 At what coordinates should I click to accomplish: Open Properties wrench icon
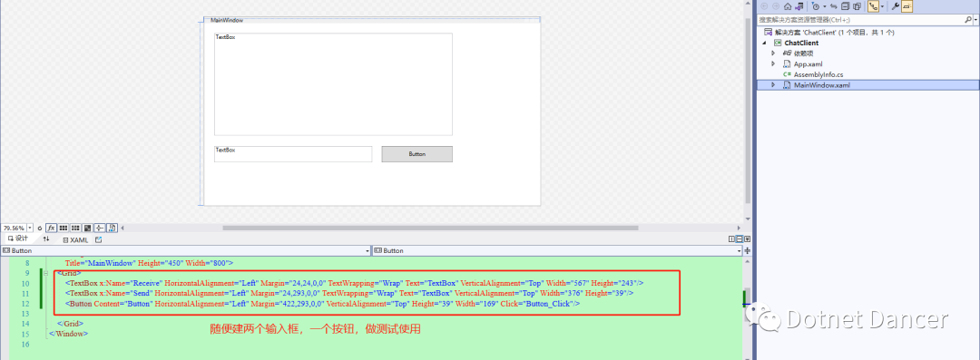coord(895,6)
